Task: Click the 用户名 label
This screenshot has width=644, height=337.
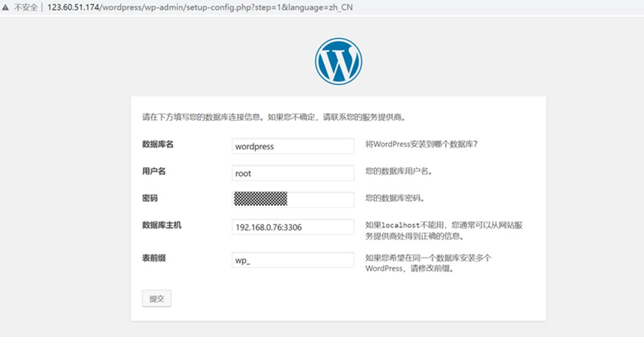Action: (x=153, y=171)
